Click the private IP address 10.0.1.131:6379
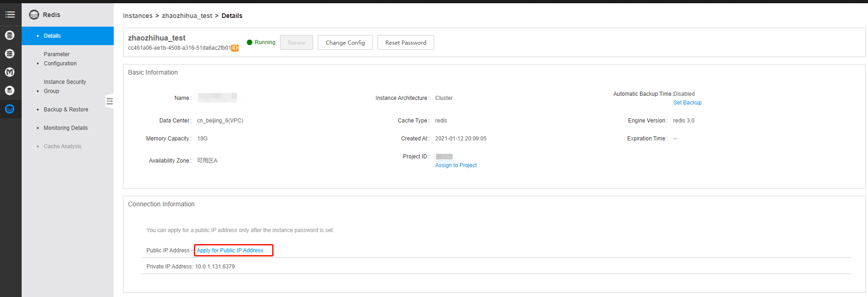 [x=215, y=267]
